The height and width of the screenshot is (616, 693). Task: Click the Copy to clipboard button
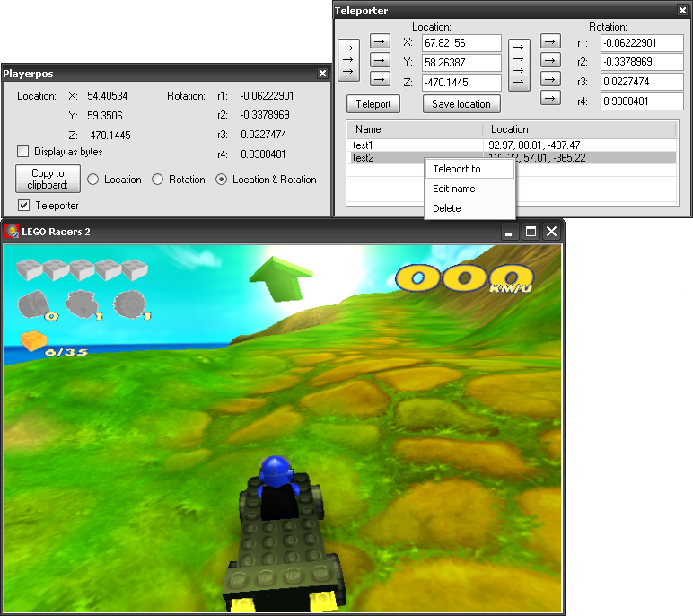click(48, 179)
